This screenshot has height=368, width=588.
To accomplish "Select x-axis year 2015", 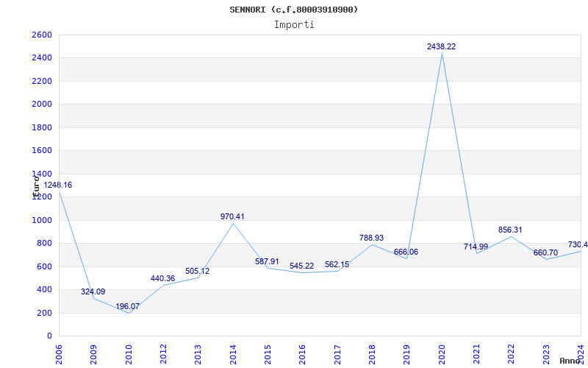I will (268, 354).
